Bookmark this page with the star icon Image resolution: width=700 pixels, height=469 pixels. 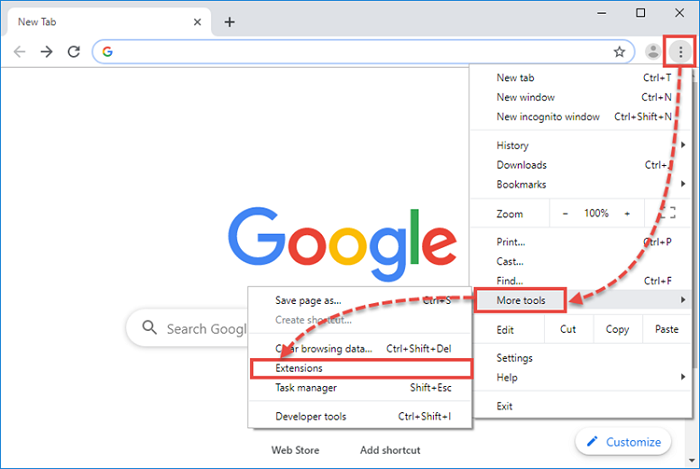point(619,52)
